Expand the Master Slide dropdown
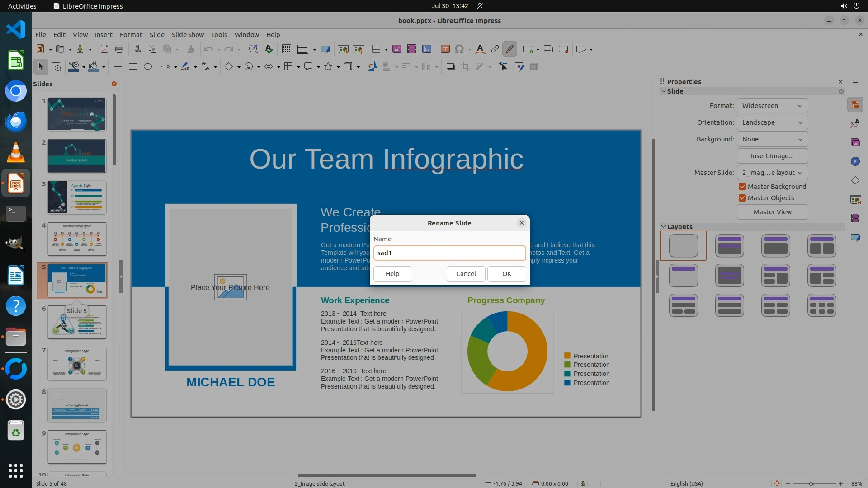Screen dimensions: 868x488 [772, 173]
